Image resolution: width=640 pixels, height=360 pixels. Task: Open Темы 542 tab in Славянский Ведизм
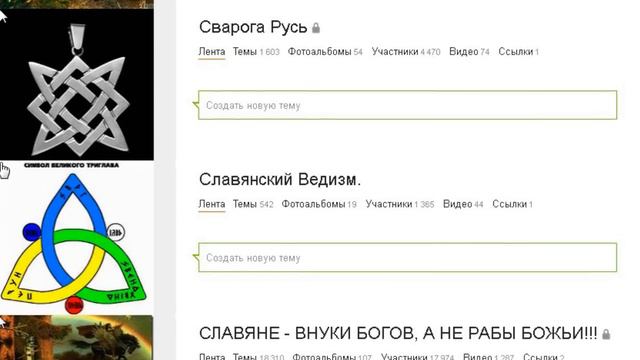point(253,204)
